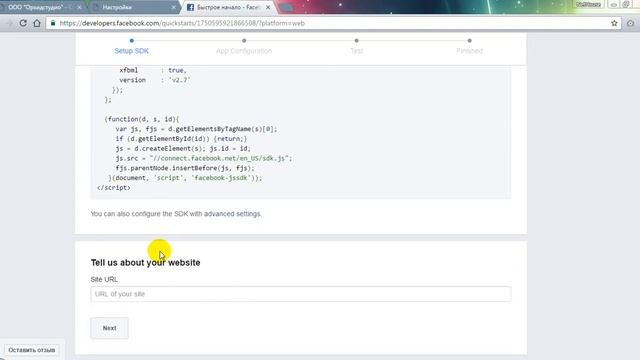Reload the page with the refresh icon

point(23,23)
